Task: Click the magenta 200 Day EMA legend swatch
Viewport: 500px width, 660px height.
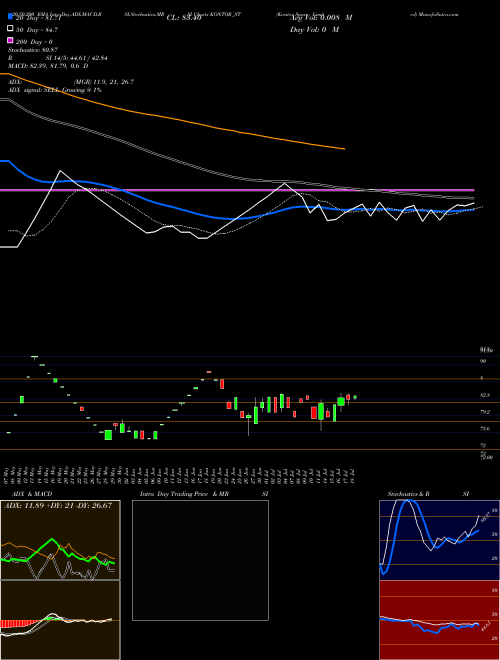Action: point(11,40)
